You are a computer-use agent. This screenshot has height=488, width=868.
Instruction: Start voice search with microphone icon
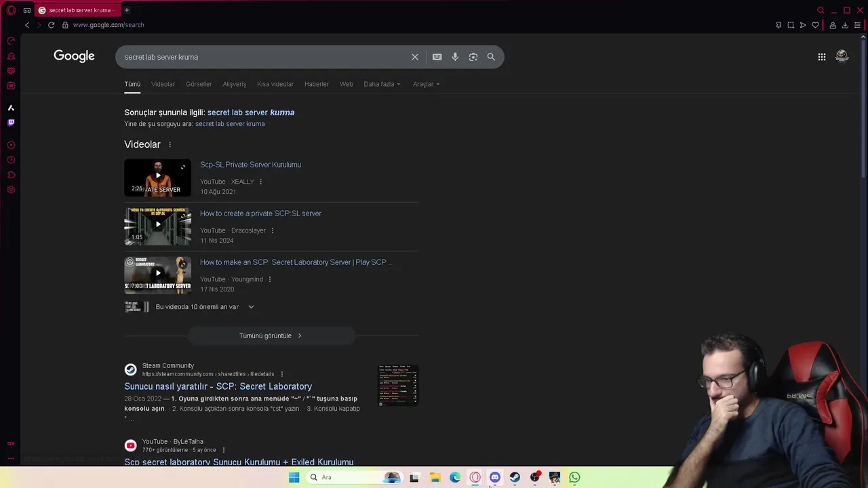coord(455,57)
